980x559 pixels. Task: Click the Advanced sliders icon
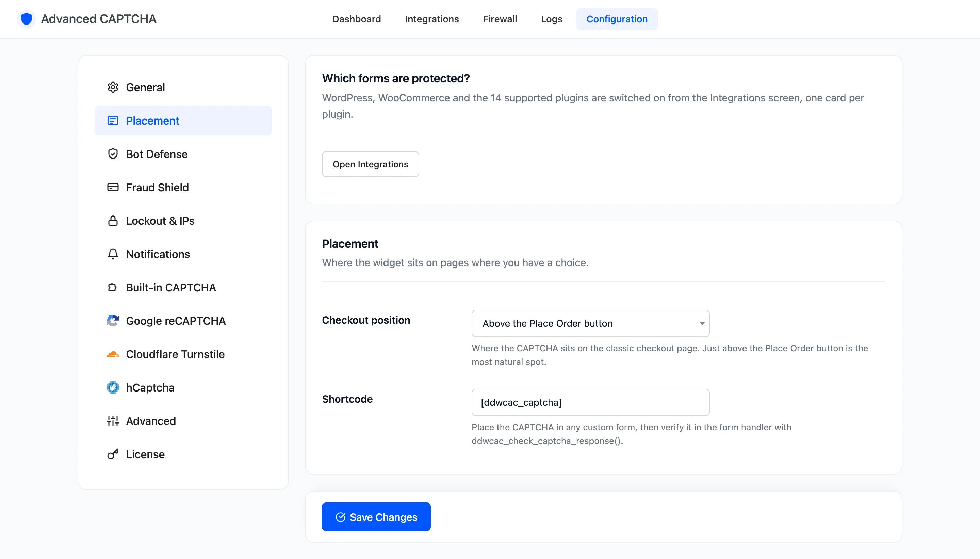[x=113, y=421]
